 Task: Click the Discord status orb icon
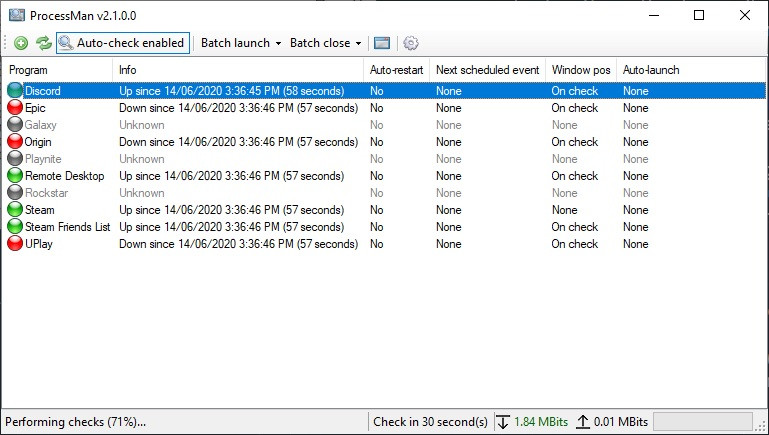[x=15, y=91]
